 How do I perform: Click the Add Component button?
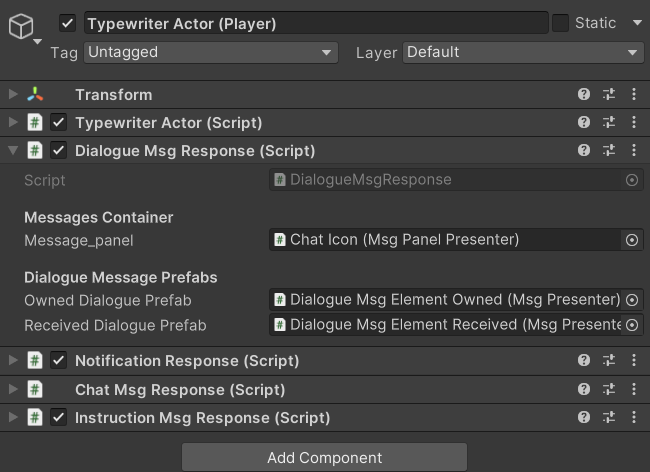(325, 457)
